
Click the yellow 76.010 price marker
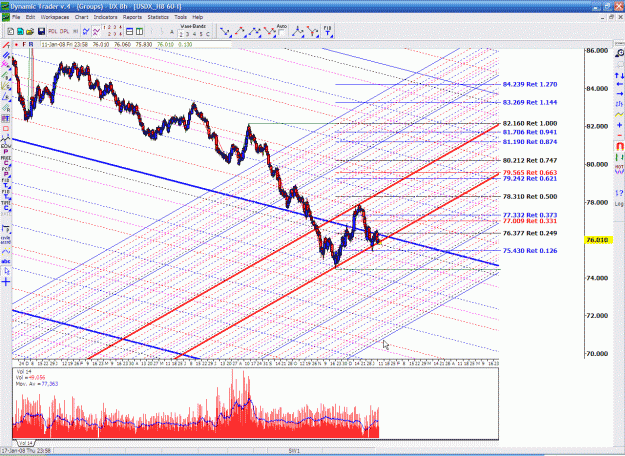pyautogui.click(x=598, y=240)
